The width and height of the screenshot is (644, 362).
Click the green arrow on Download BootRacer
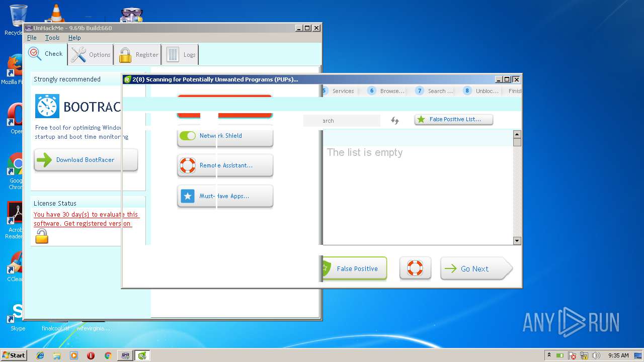click(x=44, y=160)
